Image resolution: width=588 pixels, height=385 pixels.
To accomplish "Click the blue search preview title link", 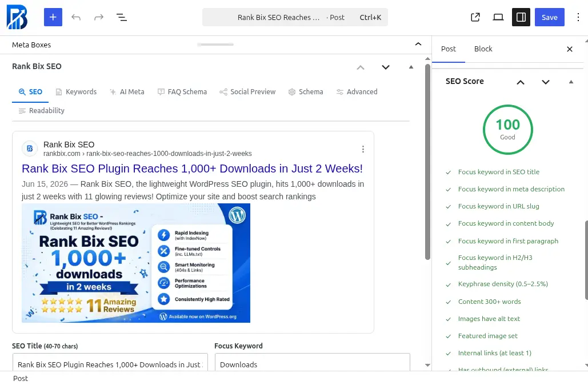I will pyautogui.click(x=193, y=169).
